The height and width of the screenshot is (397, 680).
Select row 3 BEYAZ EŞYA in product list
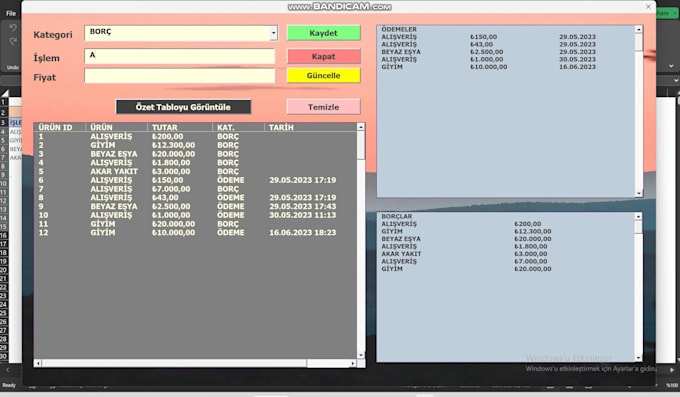coord(195,154)
